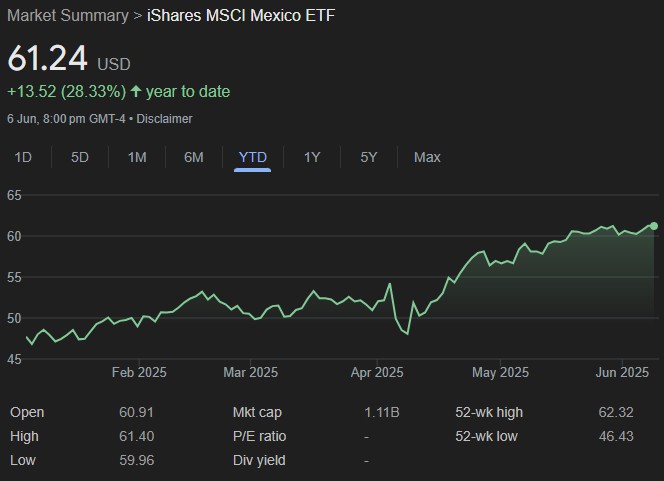664x481 pixels.
Task: Switch to the 1M range tab
Action: tap(137, 158)
